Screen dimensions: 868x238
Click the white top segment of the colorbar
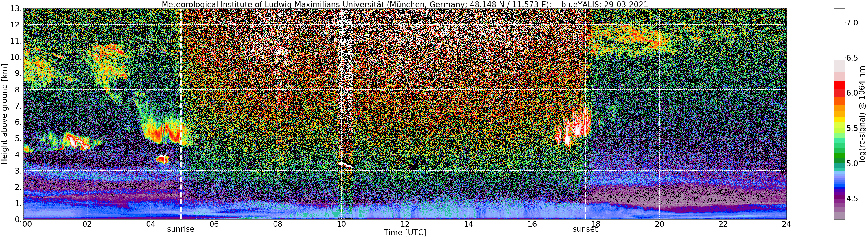(839, 34)
